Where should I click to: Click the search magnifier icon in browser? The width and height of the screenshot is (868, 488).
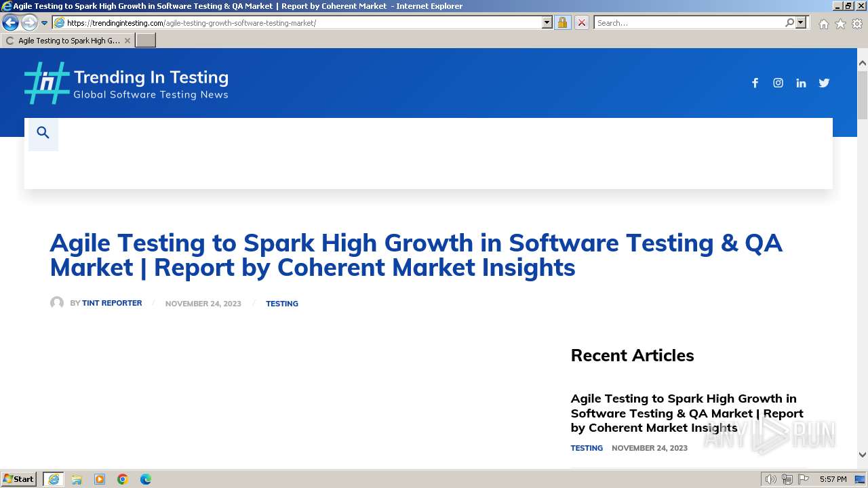click(x=789, y=22)
